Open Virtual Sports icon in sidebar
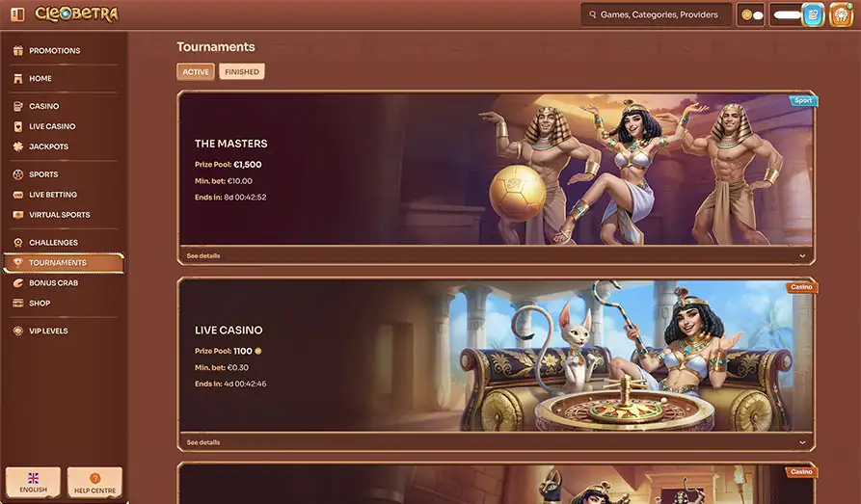Image resolution: width=861 pixels, height=504 pixels. tap(18, 215)
